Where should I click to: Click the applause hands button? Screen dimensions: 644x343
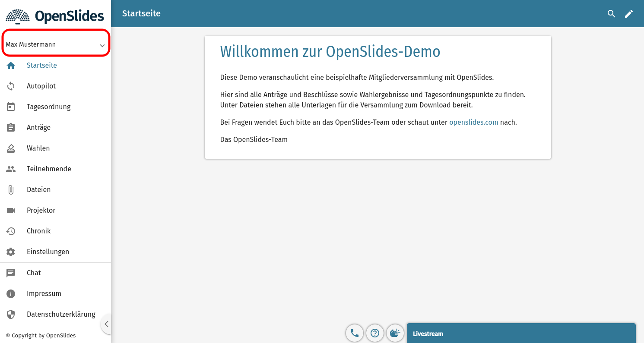pyautogui.click(x=395, y=333)
